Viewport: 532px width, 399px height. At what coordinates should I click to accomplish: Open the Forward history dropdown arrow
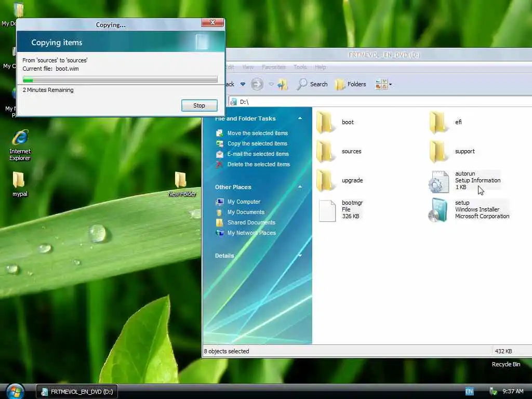point(271,84)
